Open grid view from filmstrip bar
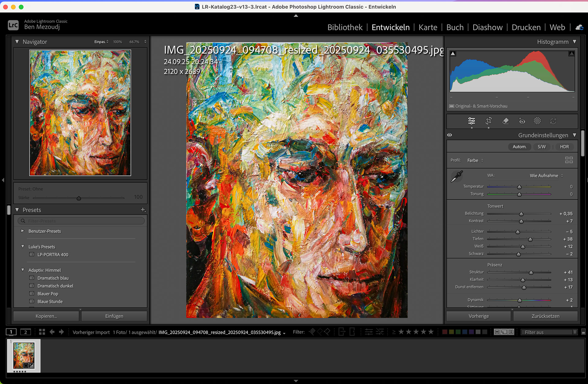Image resolution: width=588 pixels, height=384 pixels. pyautogui.click(x=42, y=332)
